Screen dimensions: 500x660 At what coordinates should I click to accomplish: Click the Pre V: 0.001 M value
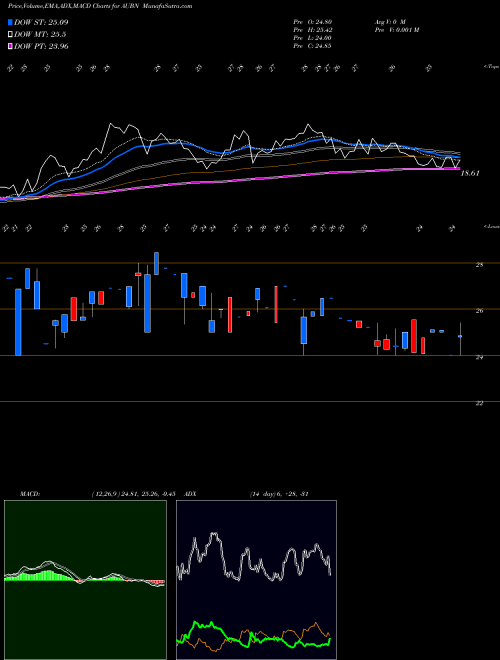[x=396, y=30]
